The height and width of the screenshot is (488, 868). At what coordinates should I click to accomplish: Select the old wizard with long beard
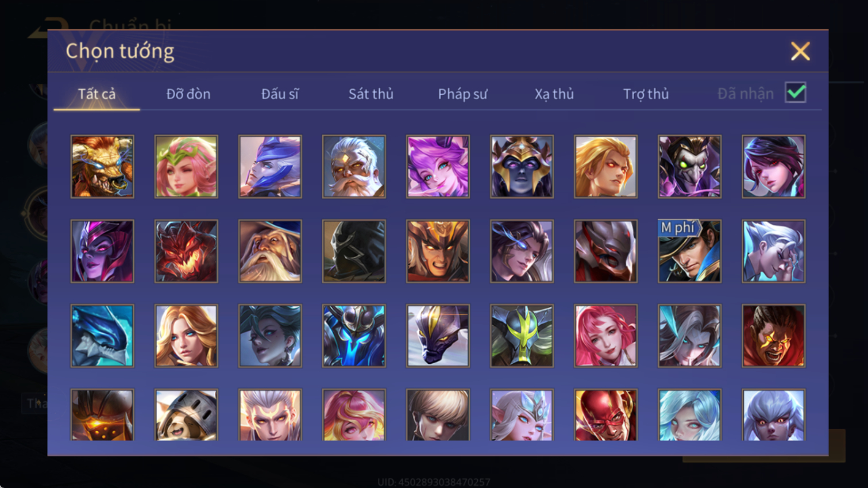pyautogui.click(x=270, y=251)
